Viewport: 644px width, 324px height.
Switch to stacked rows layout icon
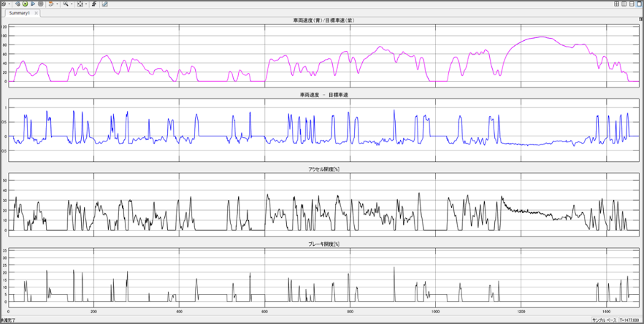(632, 4)
